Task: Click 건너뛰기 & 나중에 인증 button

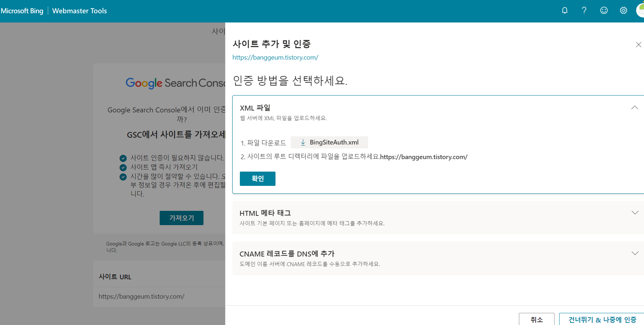Action: coord(602,319)
